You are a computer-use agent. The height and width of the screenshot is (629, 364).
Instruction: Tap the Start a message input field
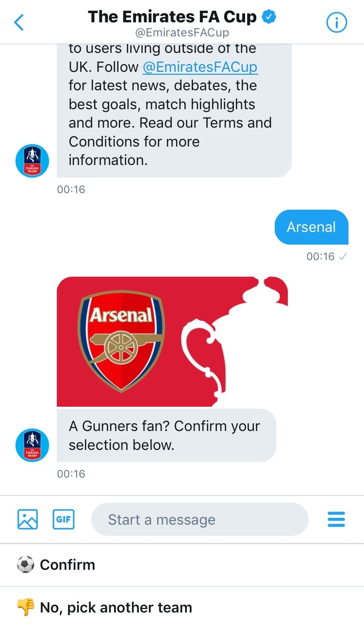[199, 519]
